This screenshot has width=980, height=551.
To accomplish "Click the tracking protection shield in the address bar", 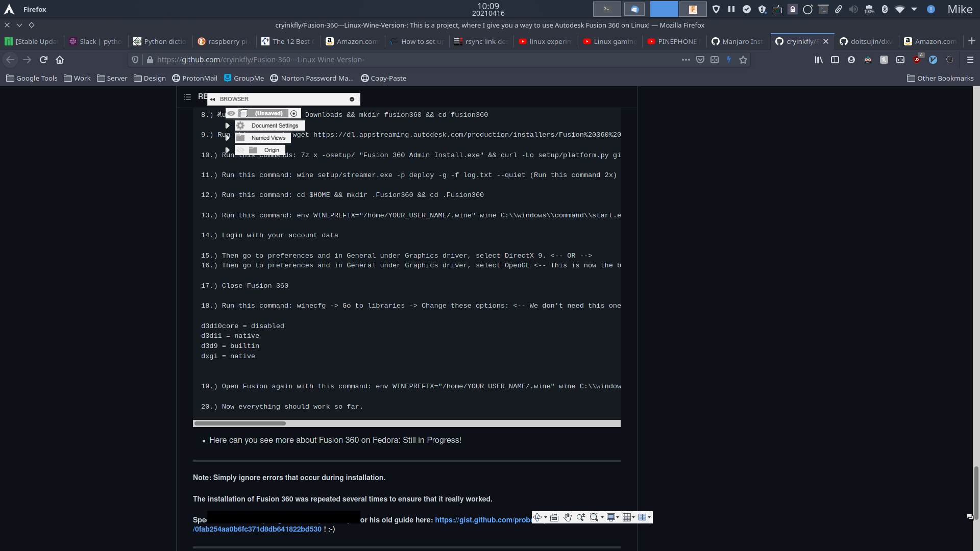I will coord(135,60).
